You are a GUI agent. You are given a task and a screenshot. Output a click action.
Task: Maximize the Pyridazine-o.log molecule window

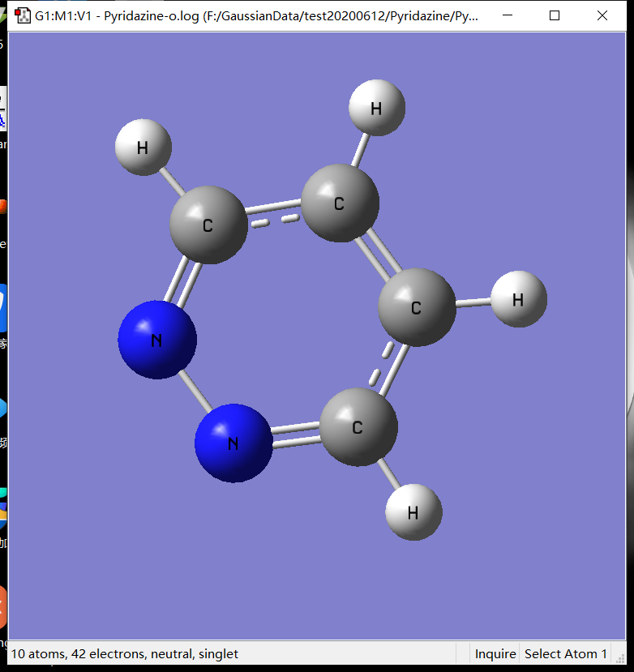pos(555,15)
